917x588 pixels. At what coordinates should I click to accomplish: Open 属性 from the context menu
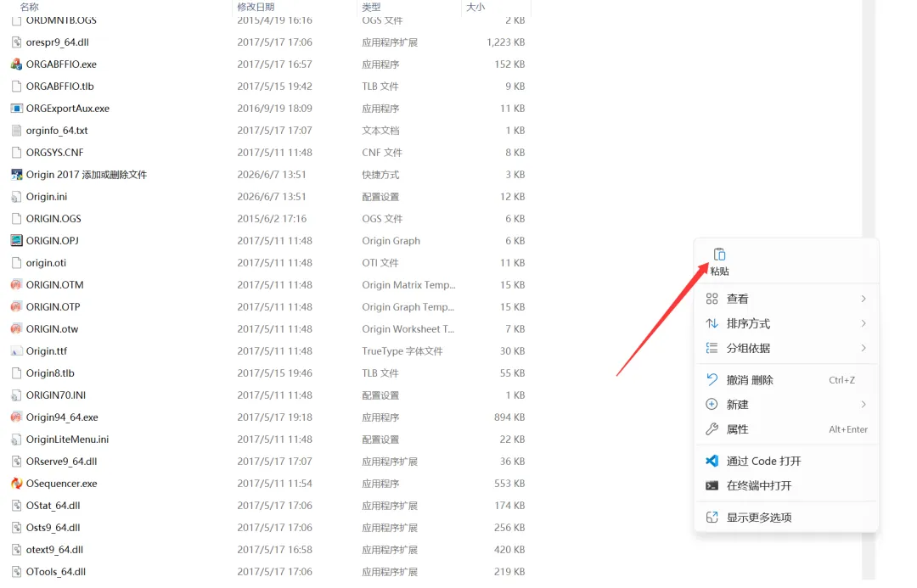(786, 429)
